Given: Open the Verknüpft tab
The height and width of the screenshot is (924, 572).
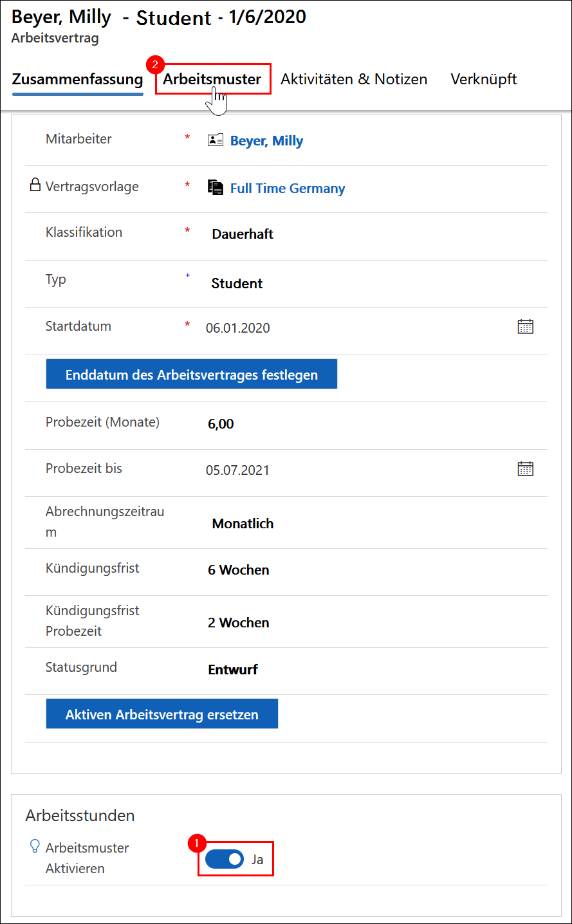Looking at the screenshot, I should (484, 79).
